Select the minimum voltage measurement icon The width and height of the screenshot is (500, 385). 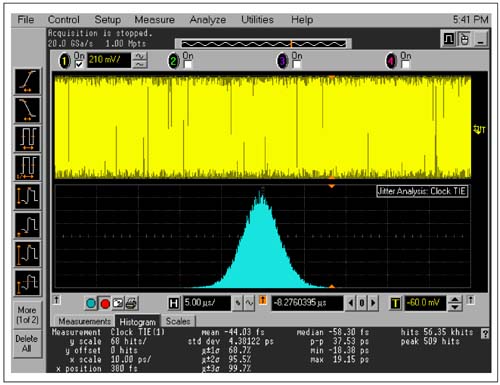(x=27, y=225)
